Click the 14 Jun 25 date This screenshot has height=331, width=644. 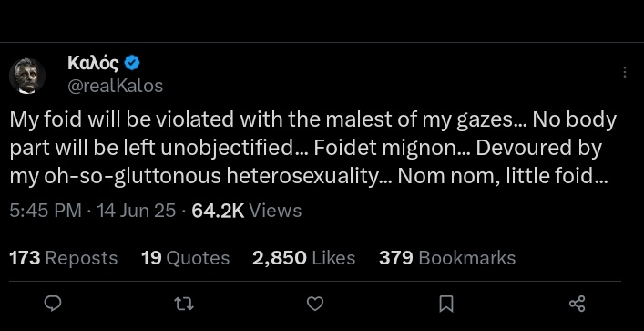(137, 211)
